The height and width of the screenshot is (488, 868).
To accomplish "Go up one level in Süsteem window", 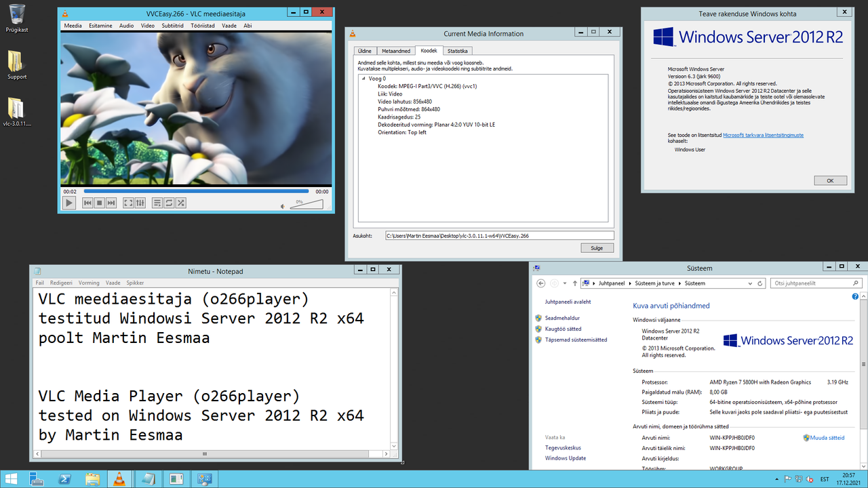I will 575,283.
